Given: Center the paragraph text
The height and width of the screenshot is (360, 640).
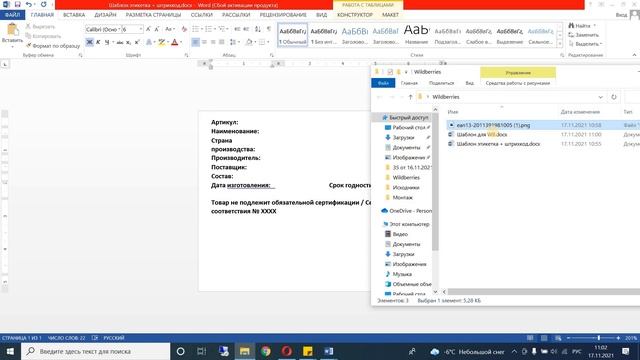Looking at the screenshot, I should tap(204, 42).
